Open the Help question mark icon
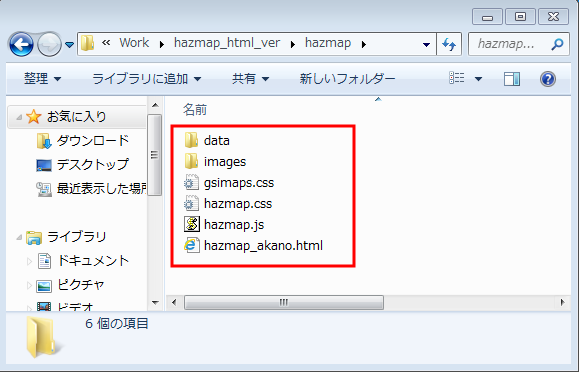 [548, 79]
